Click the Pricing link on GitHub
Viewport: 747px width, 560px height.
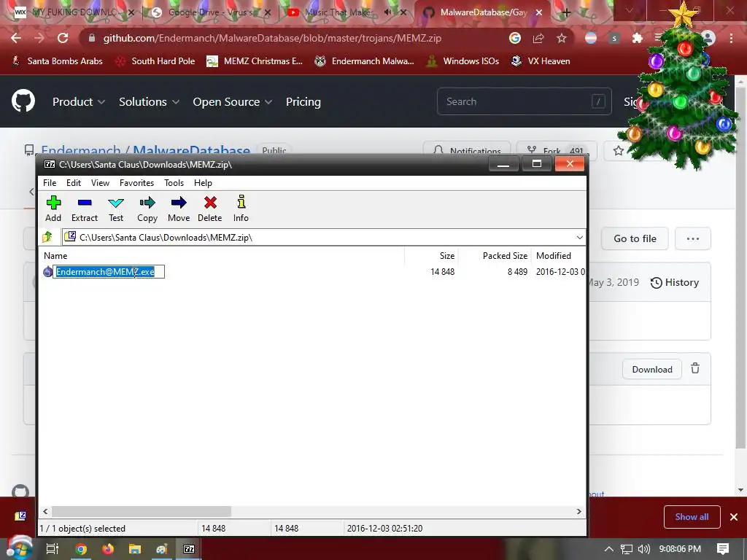303,101
